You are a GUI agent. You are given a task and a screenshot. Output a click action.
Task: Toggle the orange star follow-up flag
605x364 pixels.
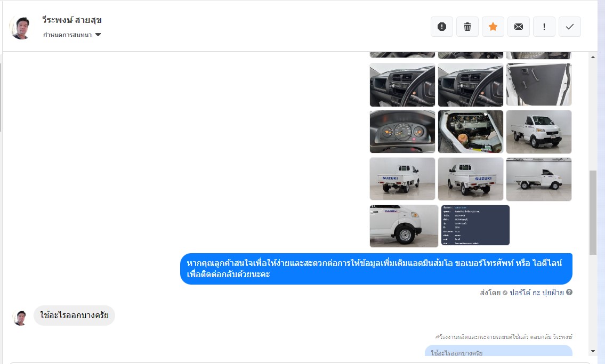click(493, 27)
